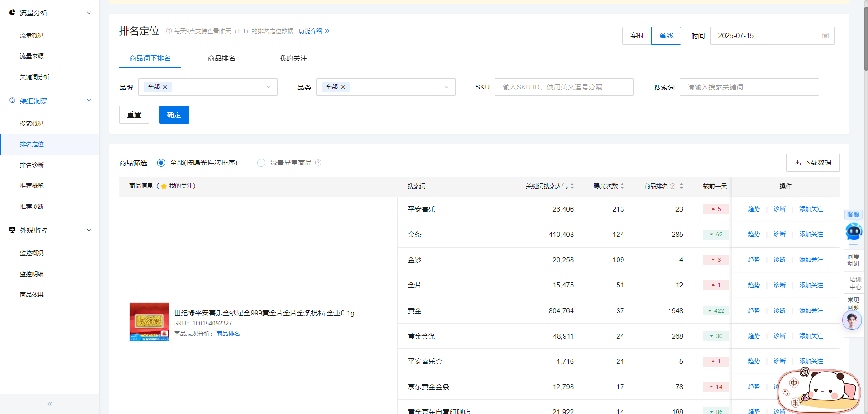Image resolution: width=868 pixels, height=414 pixels.
Task: Click the 下载数据 button
Action: click(x=812, y=163)
